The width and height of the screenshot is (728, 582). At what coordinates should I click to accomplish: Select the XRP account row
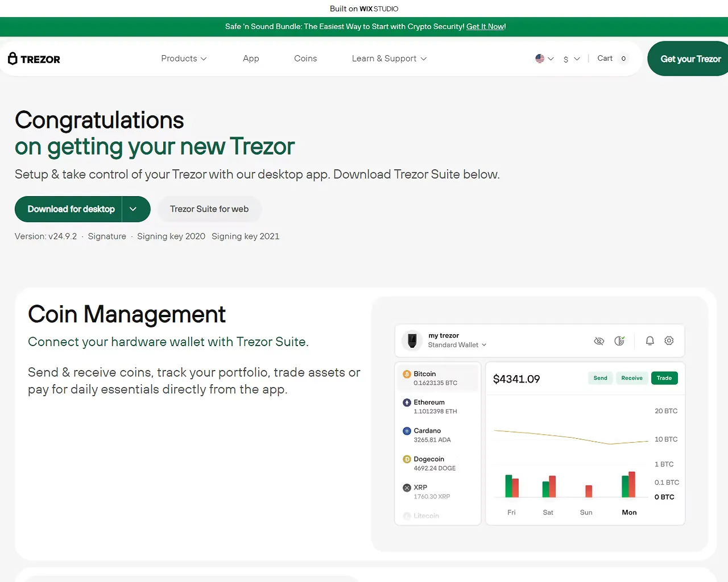pyautogui.click(x=437, y=492)
